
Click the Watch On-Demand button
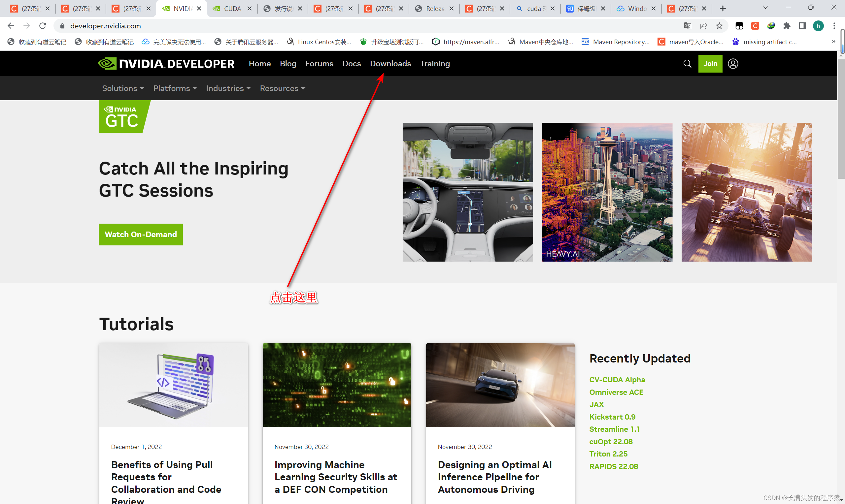click(141, 234)
